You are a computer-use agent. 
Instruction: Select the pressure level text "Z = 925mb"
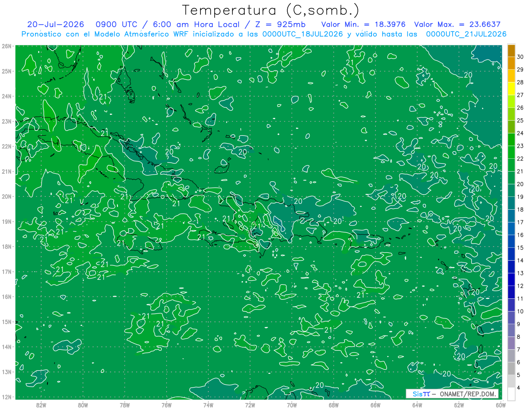click(x=280, y=24)
